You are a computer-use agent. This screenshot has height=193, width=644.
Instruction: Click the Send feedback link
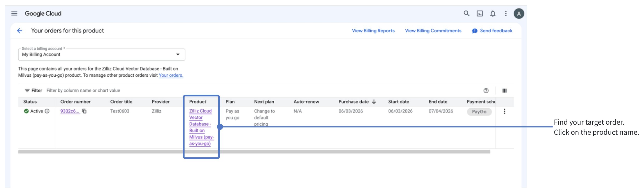(496, 31)
